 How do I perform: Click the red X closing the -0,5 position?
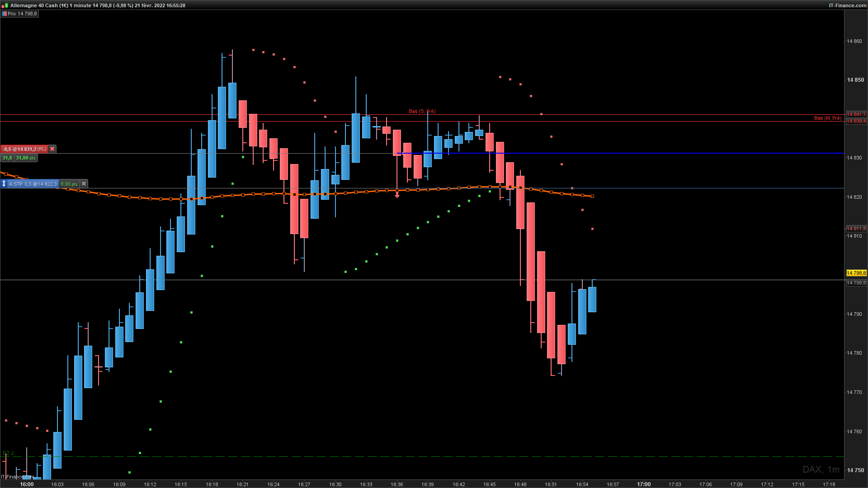tap(52, 149)
